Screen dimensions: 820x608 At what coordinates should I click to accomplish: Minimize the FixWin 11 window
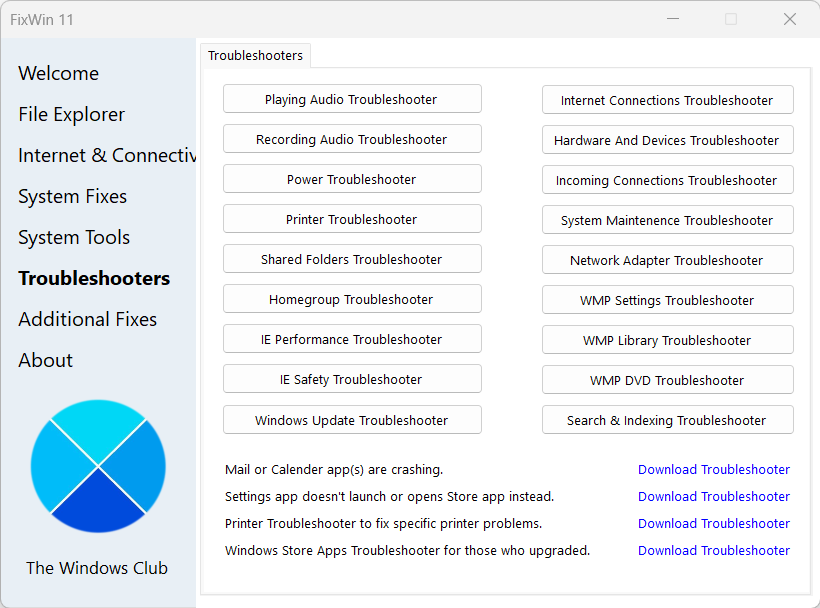(x=673, y=19)
